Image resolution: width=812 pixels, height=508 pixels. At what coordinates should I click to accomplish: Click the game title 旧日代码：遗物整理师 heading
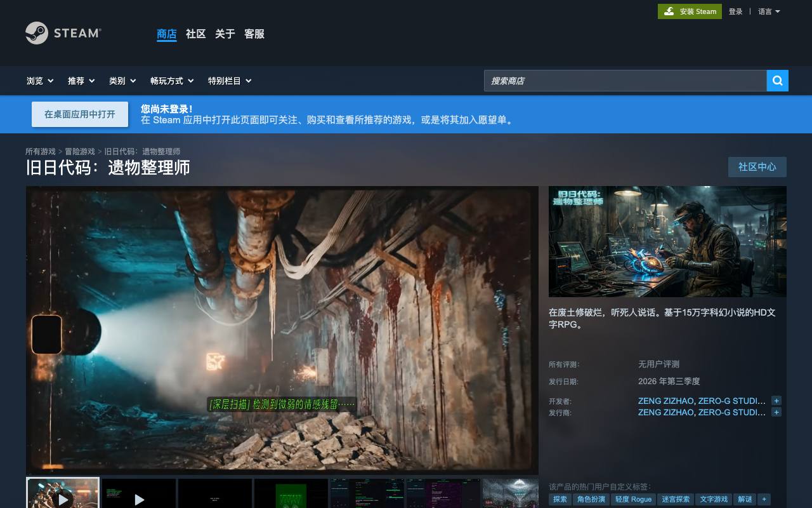click(x=108, y=168)
